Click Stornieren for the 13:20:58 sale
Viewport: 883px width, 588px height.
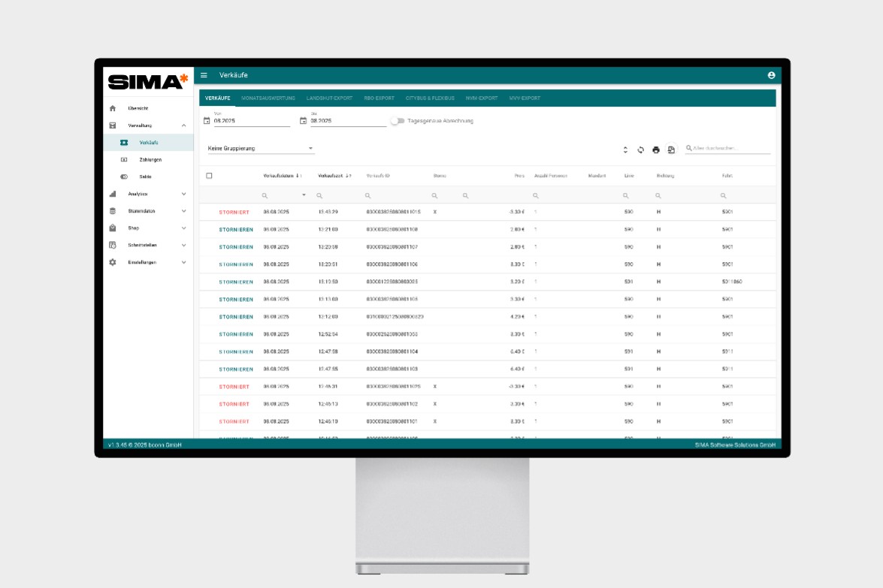236,247
